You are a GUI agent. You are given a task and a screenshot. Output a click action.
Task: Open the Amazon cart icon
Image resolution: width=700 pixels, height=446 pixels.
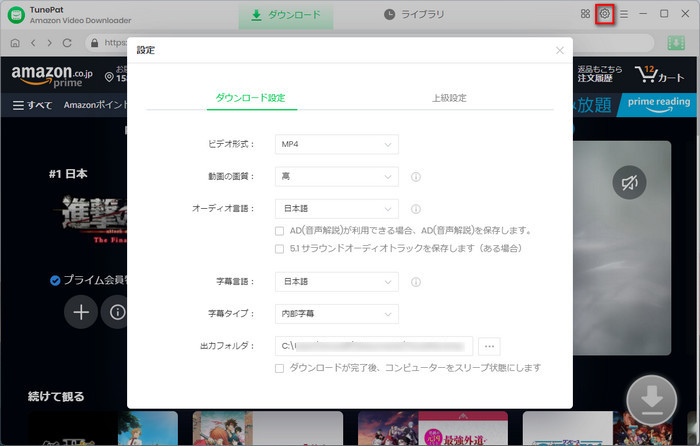(659, 74)
